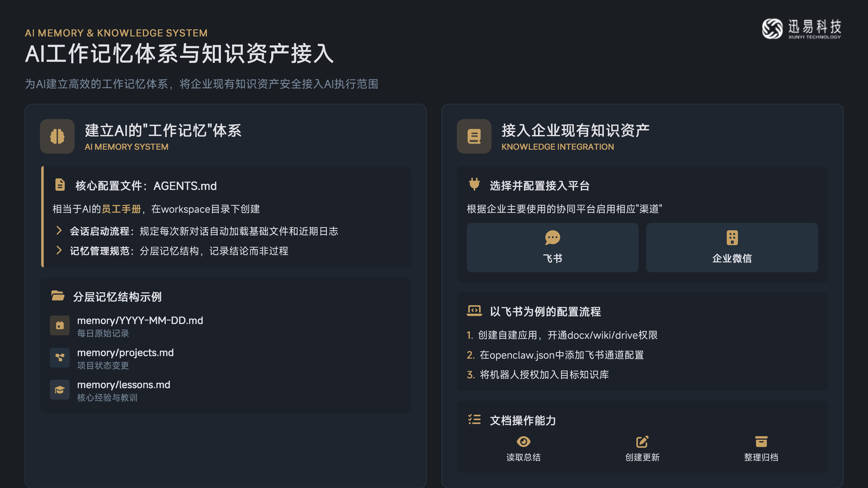Click the diagram icon beside memory/projects.md

[x=60, y=357]
